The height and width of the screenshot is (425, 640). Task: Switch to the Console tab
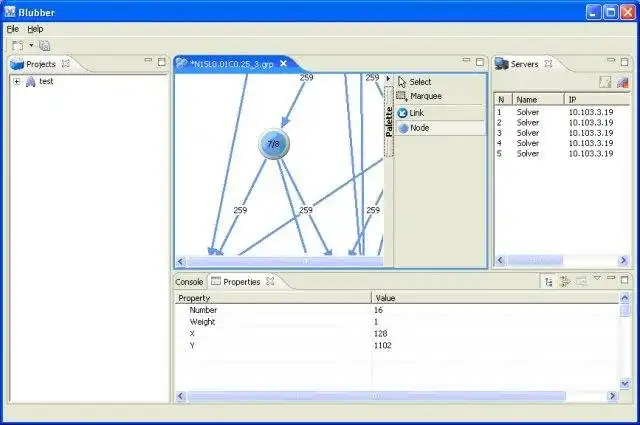point(189,282)
